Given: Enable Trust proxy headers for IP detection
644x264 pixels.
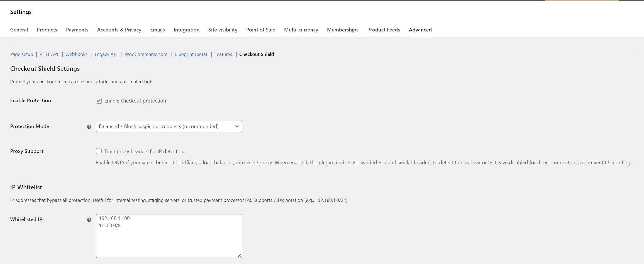Looking at the screenshot, I should tap(99, 151).
